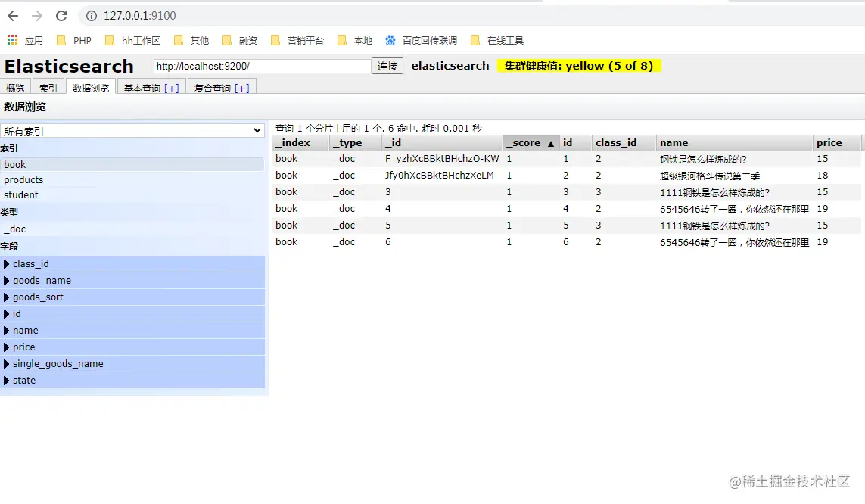
Task: Go back with the browser back arrow
Action: tap(13, 16)
